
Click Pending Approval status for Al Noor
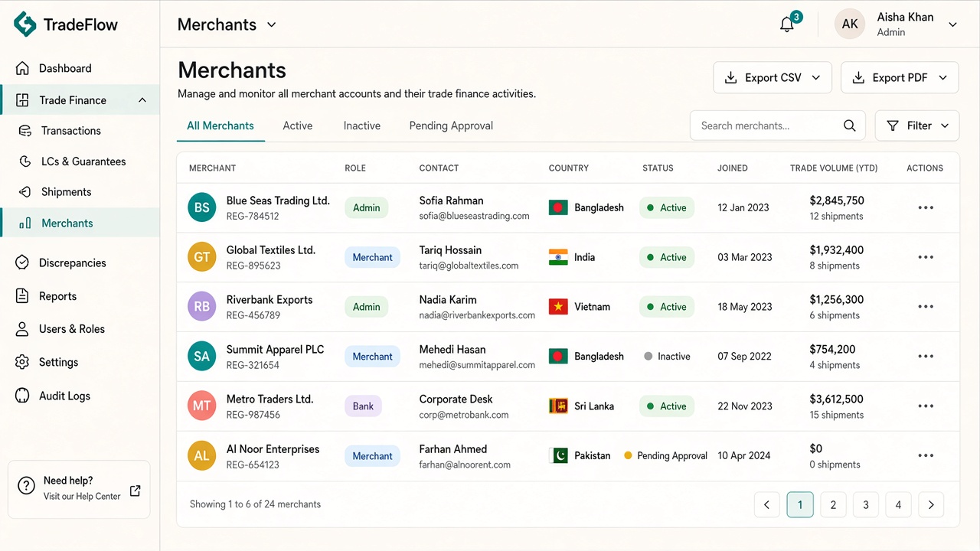point(666,456)
